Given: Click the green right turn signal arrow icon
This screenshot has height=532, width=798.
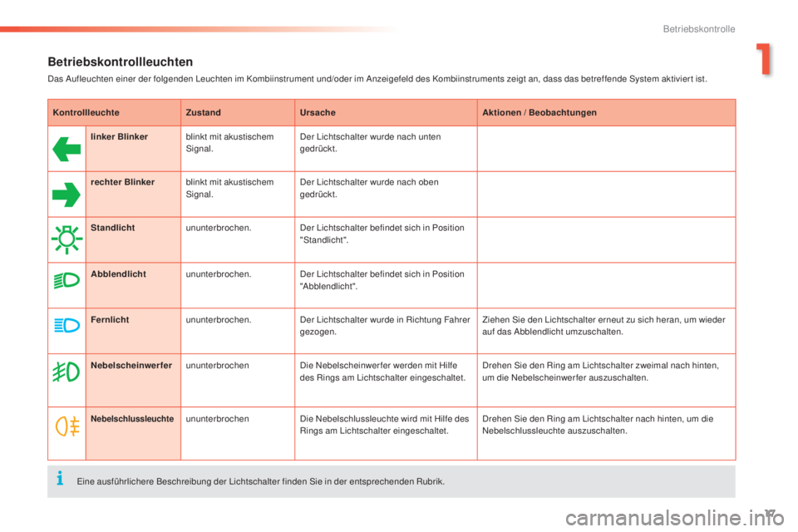Looking at the screenshot, I should point(66,195).
